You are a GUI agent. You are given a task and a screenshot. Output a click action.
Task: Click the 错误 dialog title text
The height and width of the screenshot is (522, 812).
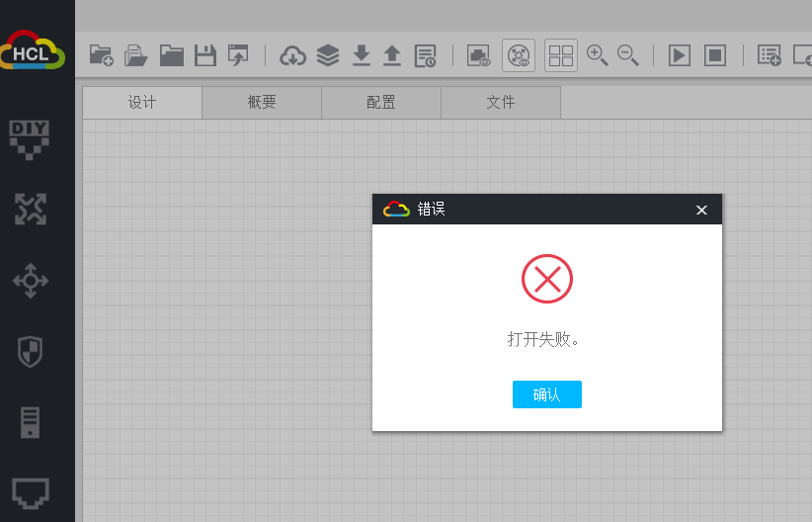click(x=431, y=209)
